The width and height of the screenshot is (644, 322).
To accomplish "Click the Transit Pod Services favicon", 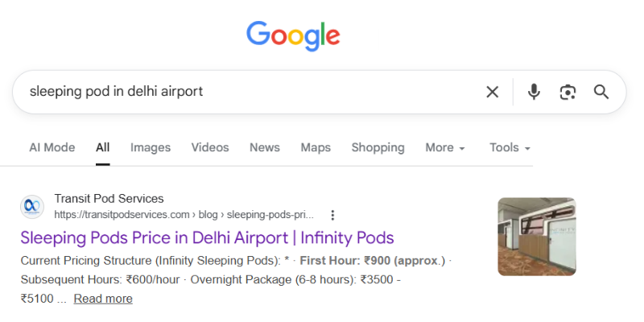I will click(x=32, y=207).
